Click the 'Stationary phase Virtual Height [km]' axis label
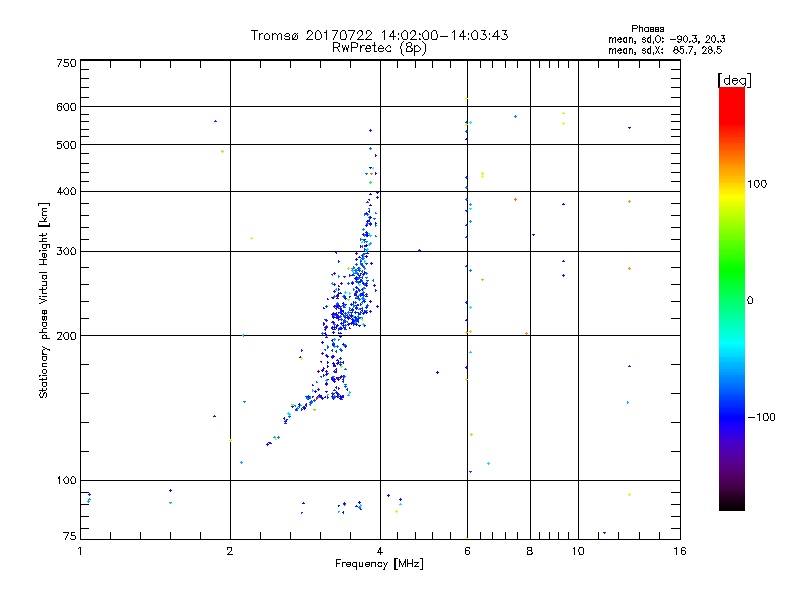The width and height of the screenshot is (800, 600). click(44, 300)
